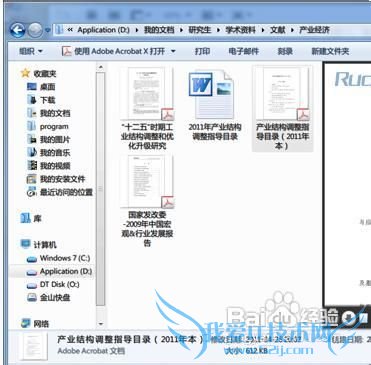The height and width of the screenshot is (365, 371).
Task: Expand arrow after 我的文档 breadcrumb
Action: point(181,30)
